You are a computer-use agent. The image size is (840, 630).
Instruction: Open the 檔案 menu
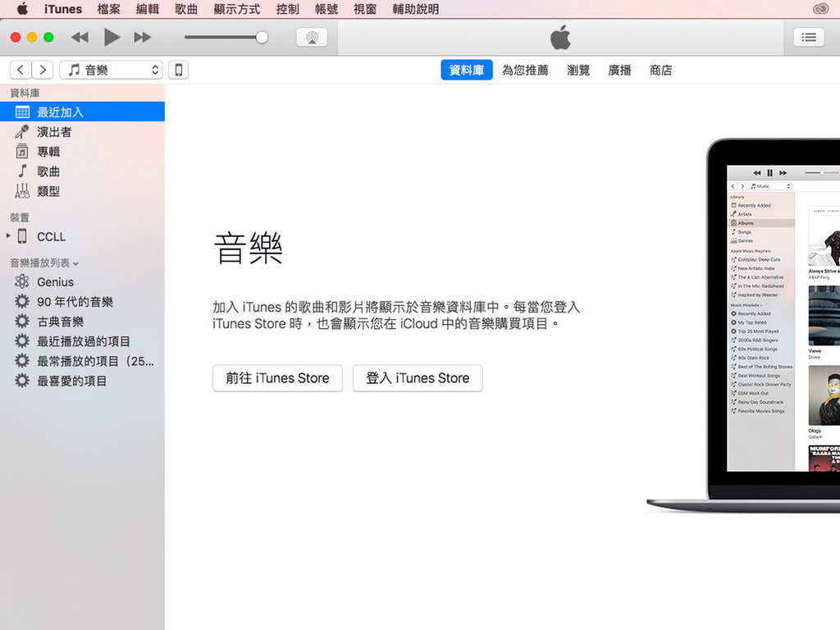pos(109,9)
